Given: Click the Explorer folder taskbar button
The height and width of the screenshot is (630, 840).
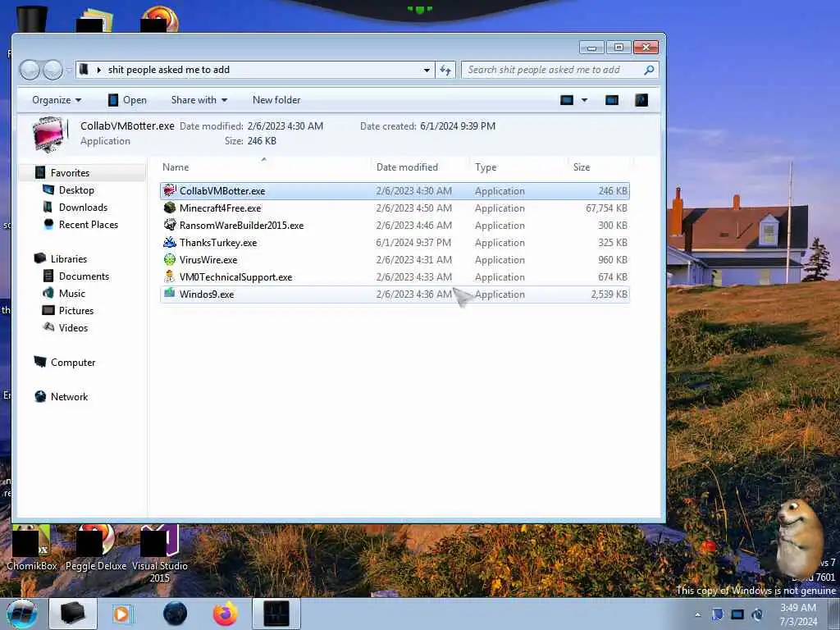Looking at the screenshot, I should click(73, 614).
